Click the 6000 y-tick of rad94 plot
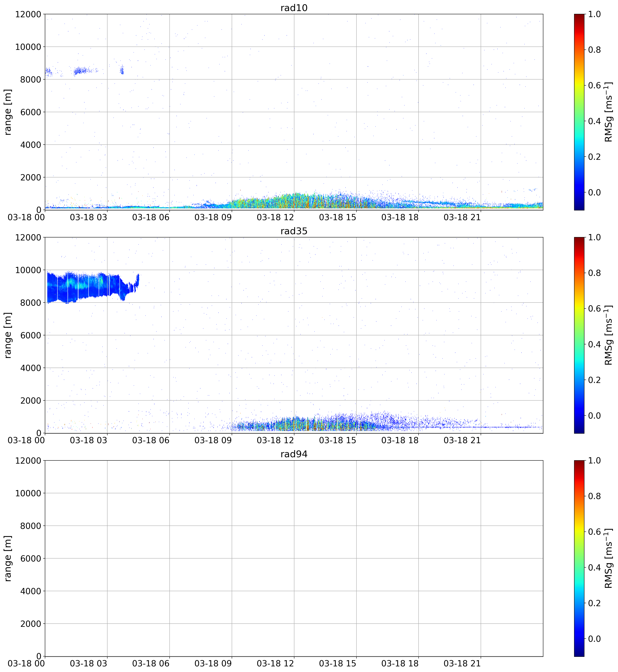Image resolution: width=618 pixels, height=672 pixels. click(x=31, y=559)
